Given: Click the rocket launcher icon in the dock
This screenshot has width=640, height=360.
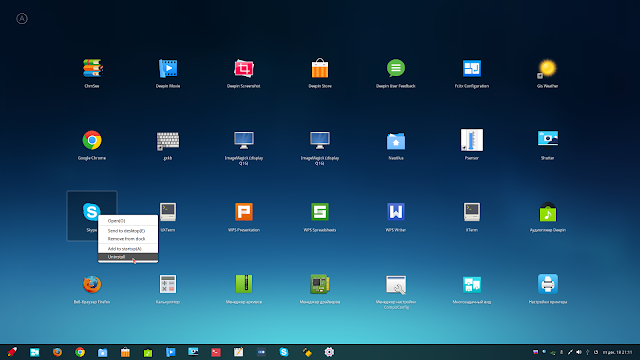Looking at the screenshot, I should (x=12, y=352).
